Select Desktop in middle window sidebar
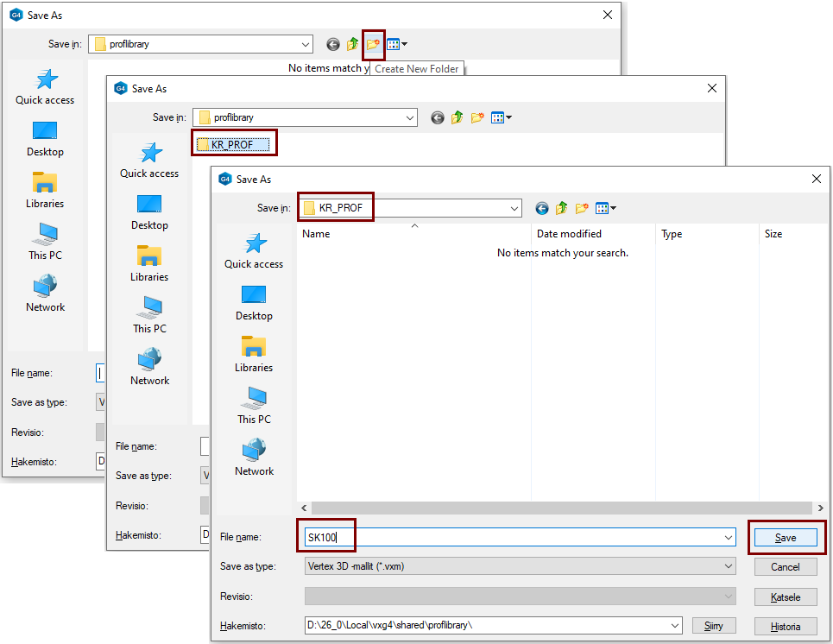Viewport: 833px width, 644px height. pyautogui.click(x=150, y=212)
